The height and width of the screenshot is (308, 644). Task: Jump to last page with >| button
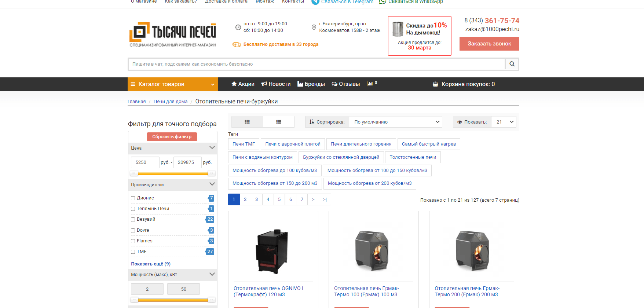(x=325, y=199)
